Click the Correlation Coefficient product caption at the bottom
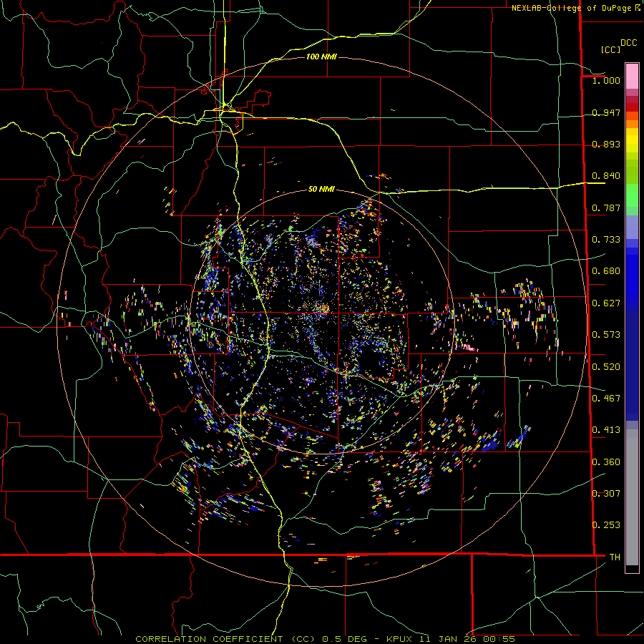The image size is (644, 644). tap(325, 639)
